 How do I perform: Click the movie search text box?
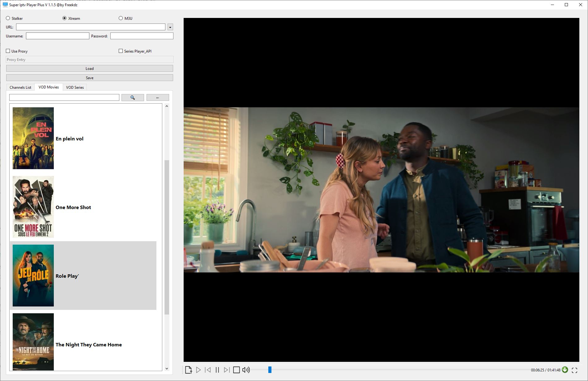click(x=64, y=97)
